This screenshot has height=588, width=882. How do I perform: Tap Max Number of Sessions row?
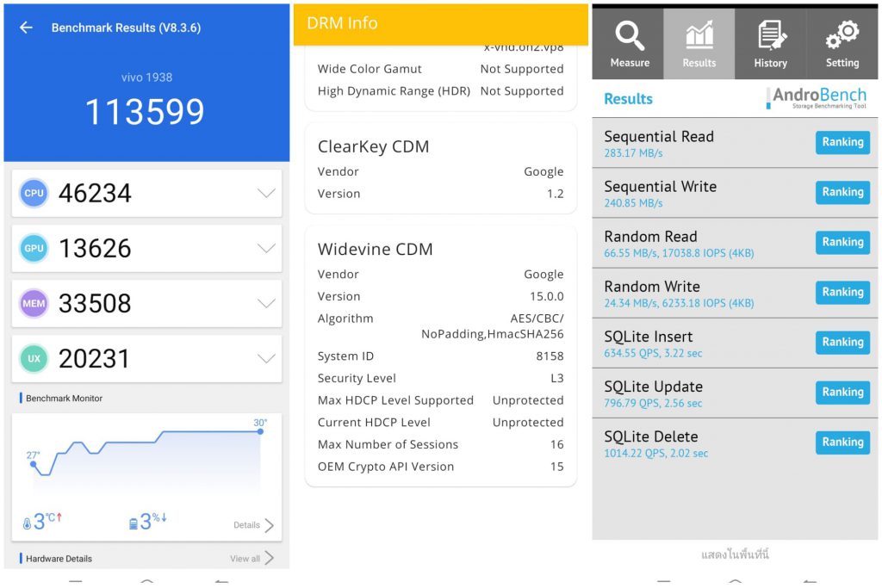440,444
